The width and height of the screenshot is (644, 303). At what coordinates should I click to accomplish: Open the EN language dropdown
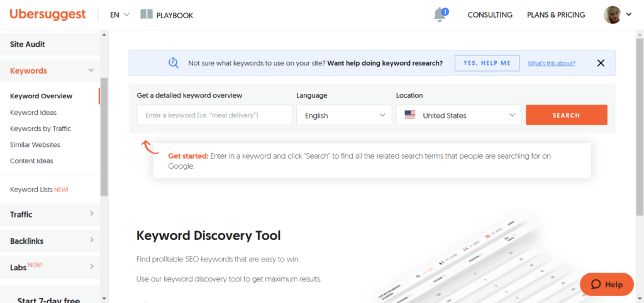[119, 14]
